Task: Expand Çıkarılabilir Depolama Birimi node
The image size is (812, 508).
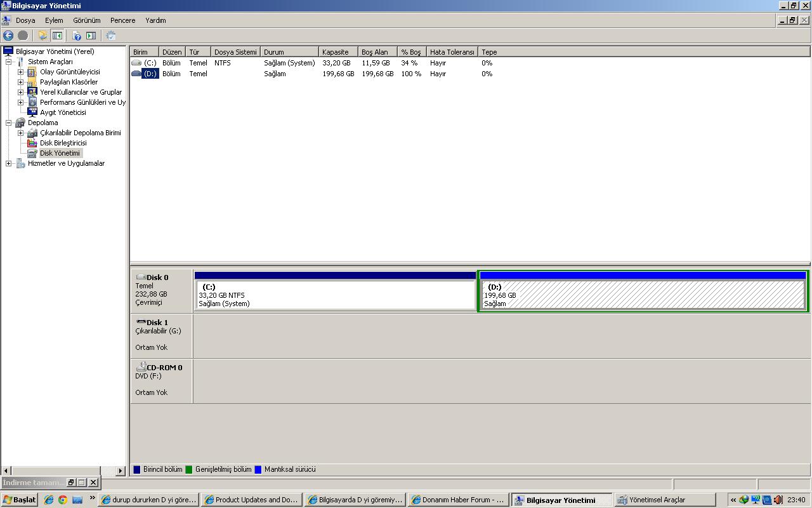Action: pyautogui.click(x=20, y=133)
